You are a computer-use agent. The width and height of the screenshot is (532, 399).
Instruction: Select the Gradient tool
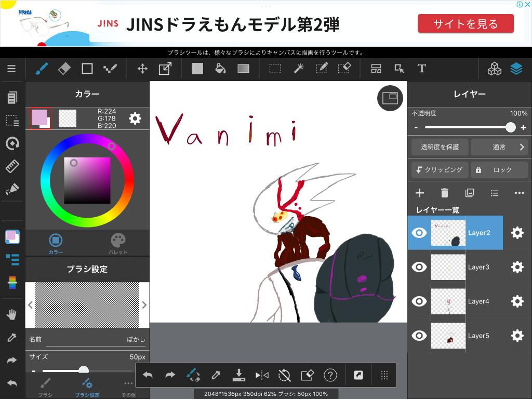pyautogui.click(x=243, y=69)
